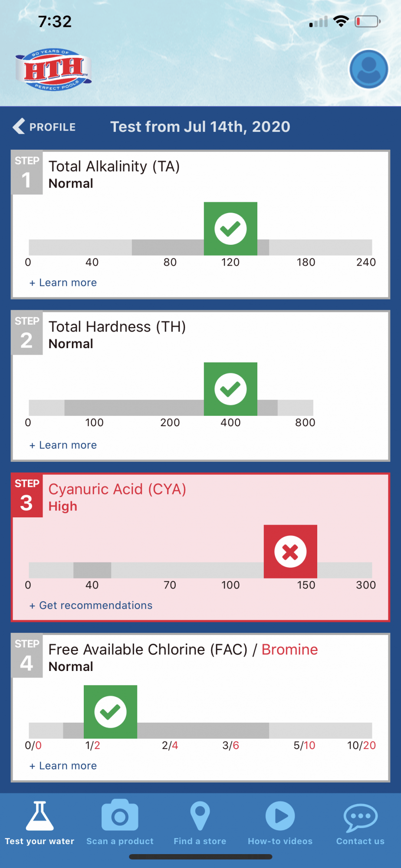Tap the Cyanuric Acid level bar
This screenshot has width=401, height=868.
pos(200,570)
